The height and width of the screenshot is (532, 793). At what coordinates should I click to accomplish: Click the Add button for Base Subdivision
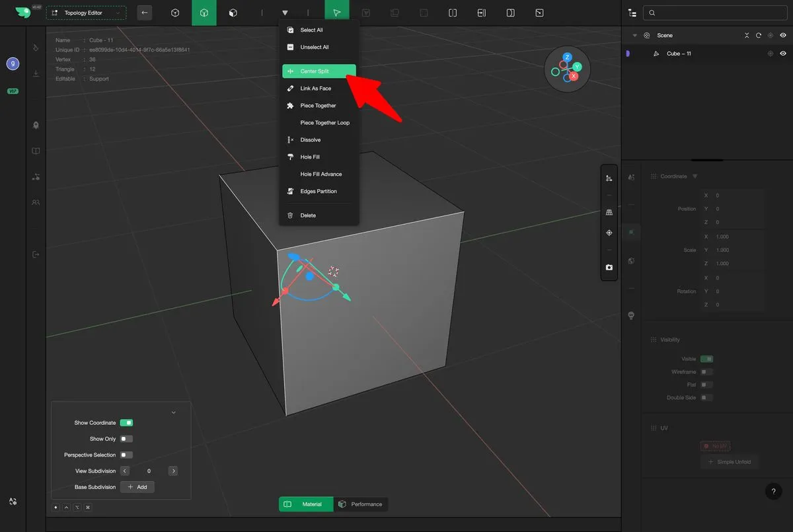pos(137,487)
